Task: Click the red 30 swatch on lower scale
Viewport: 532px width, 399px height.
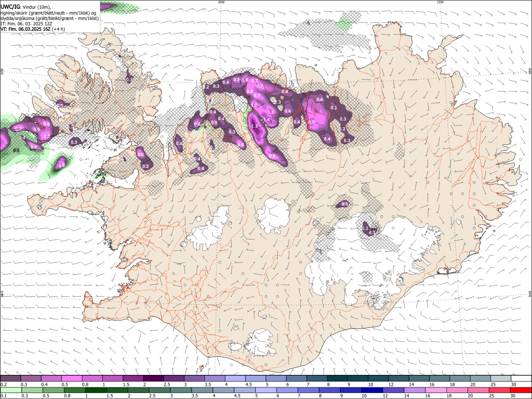Action: click(x=521, y=390)
